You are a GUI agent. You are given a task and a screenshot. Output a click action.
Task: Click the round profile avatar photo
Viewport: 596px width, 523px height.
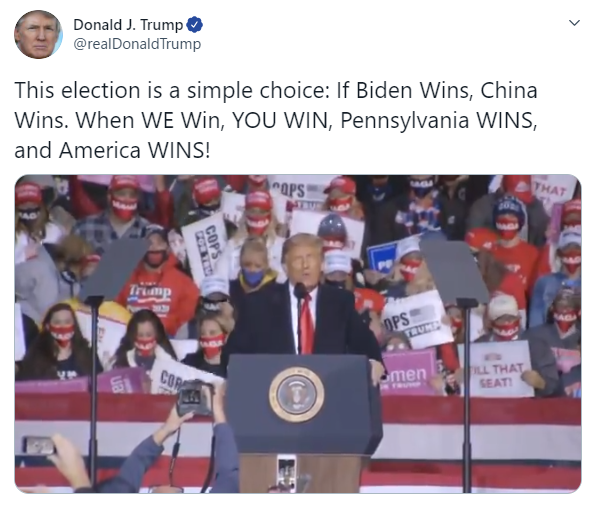pos(38,34)
